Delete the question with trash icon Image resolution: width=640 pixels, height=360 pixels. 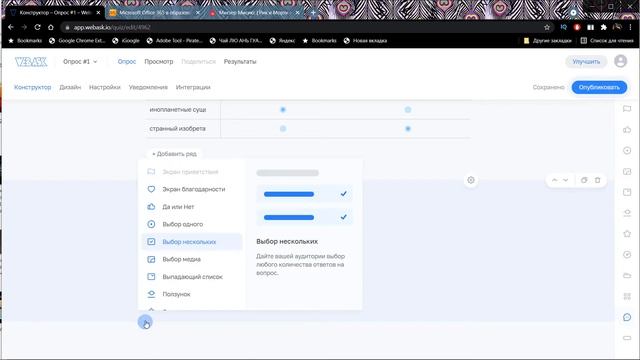(598, 180)
